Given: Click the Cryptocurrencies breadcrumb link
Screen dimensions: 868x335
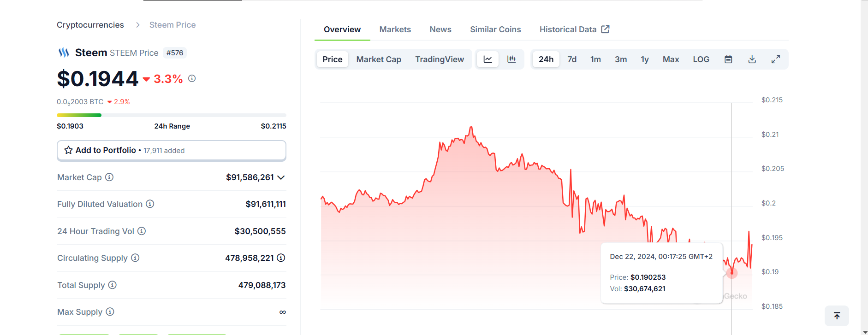Looking at the screenshot, I should pyautogui.click(x=90, y=25).
